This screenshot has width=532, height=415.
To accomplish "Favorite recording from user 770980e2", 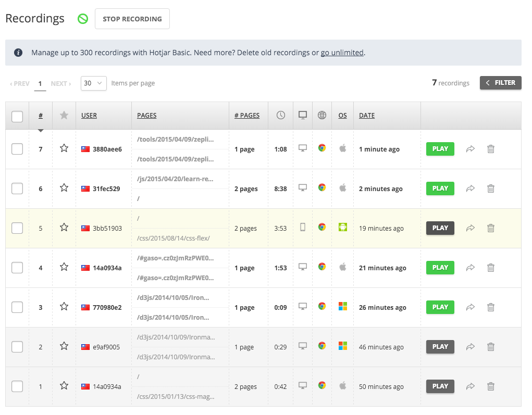I will pos(64,307).
